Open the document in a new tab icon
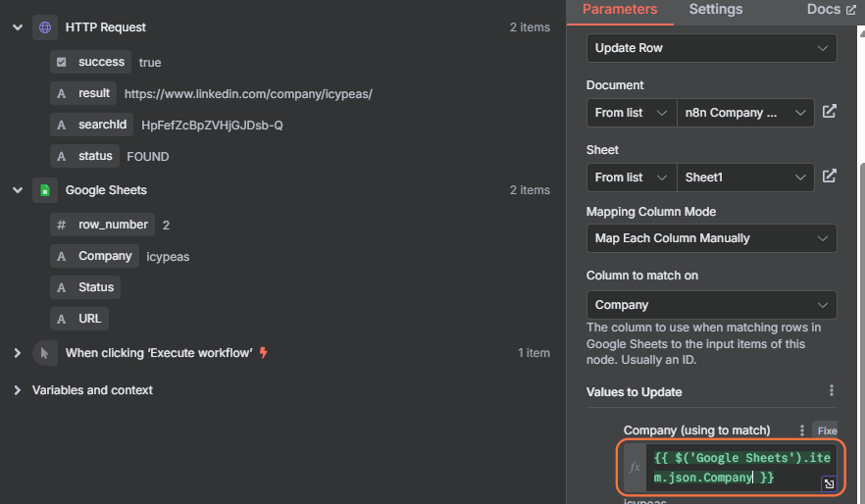Image resolution: width=865 pixels, height=504 pixels. 829,112
